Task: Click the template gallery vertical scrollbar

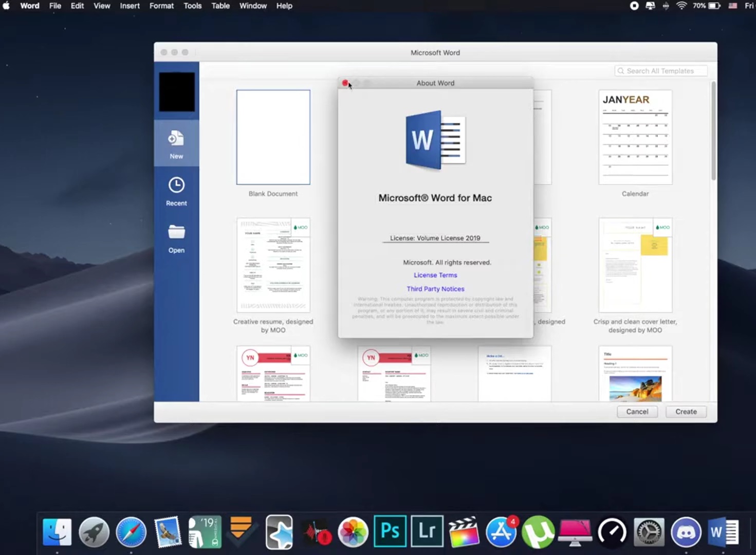Action: (x=713, y=131)
